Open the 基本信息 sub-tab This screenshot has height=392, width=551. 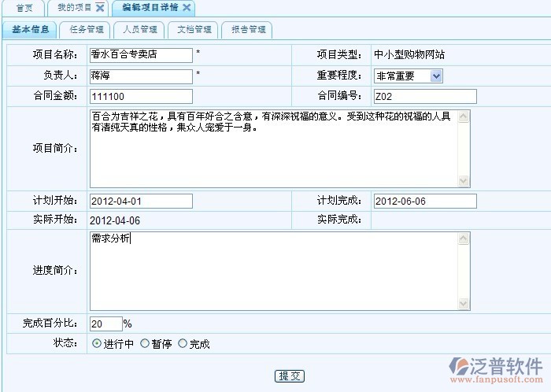(x=30, y=29)
